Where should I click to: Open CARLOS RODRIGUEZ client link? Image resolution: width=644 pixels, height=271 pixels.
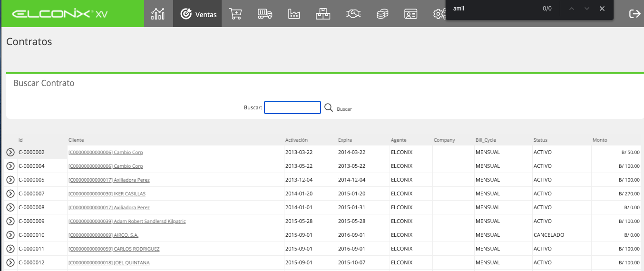coord(114,249)
